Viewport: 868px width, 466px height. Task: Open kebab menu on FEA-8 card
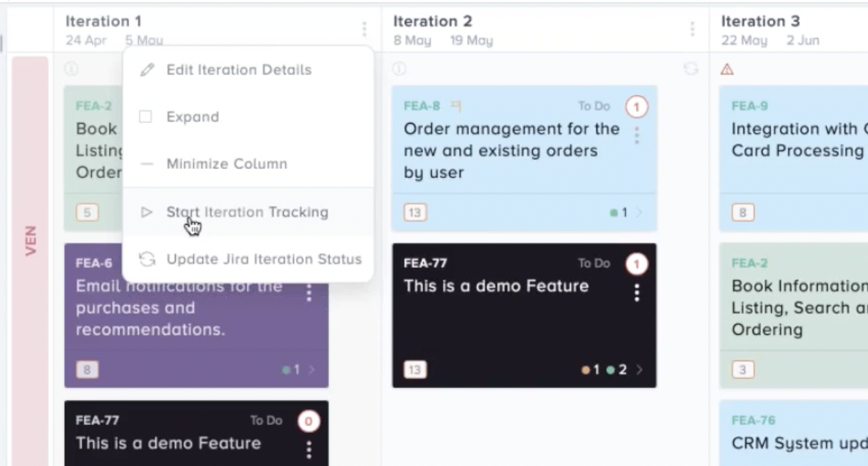click(637, 135)
